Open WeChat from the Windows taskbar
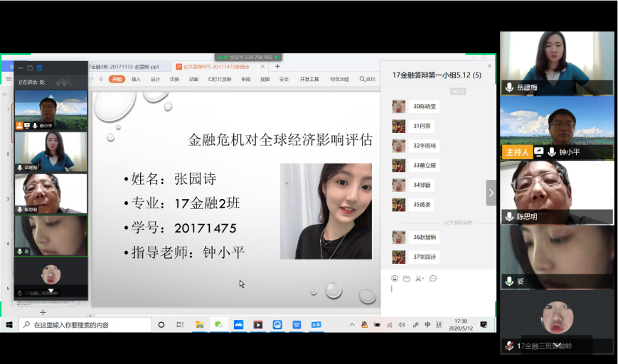 (x=219, y=324)
